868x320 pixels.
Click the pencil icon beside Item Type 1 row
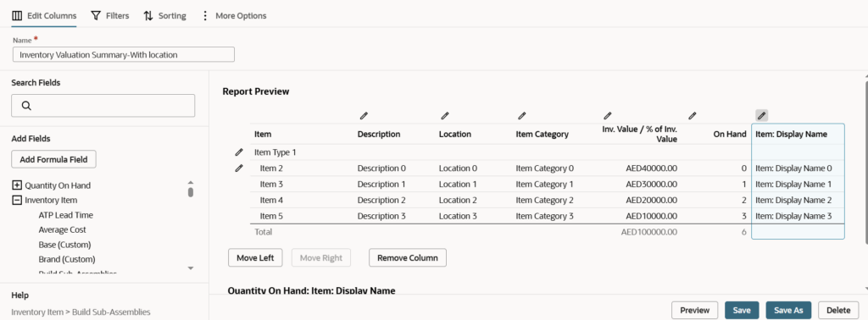click(238, 152)
